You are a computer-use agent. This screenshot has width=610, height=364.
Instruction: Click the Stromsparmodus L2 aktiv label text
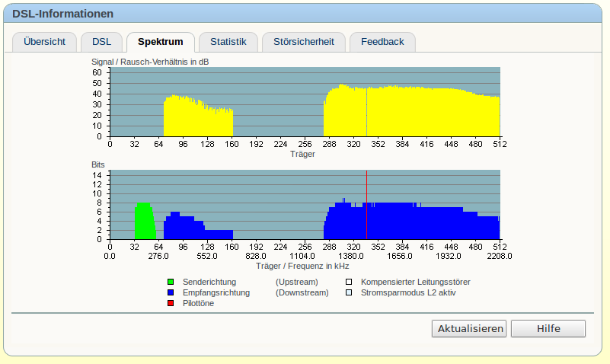coord(408,292)
